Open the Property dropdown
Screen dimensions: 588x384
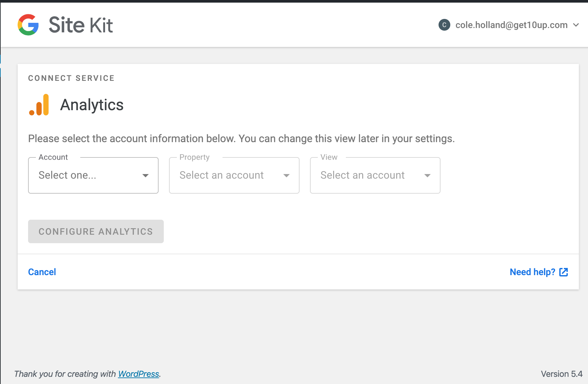234,175
